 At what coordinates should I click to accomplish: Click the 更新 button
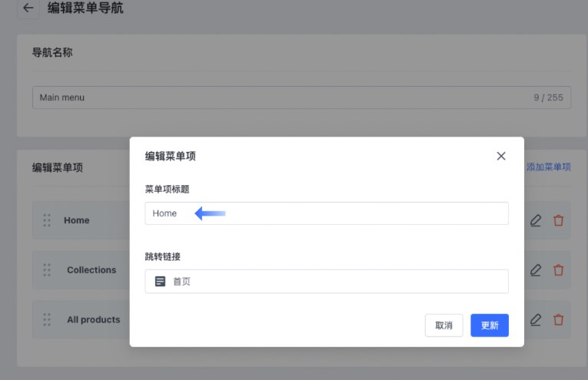pos(490,325)
